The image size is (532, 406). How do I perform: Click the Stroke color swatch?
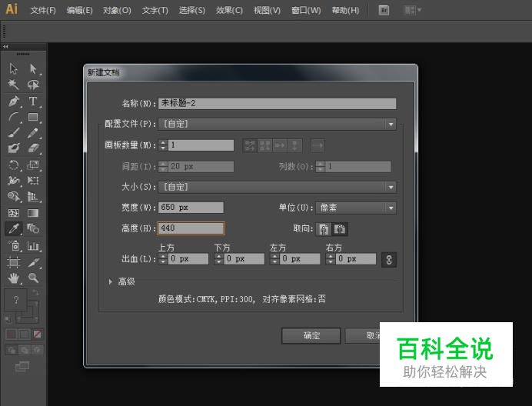28,311
